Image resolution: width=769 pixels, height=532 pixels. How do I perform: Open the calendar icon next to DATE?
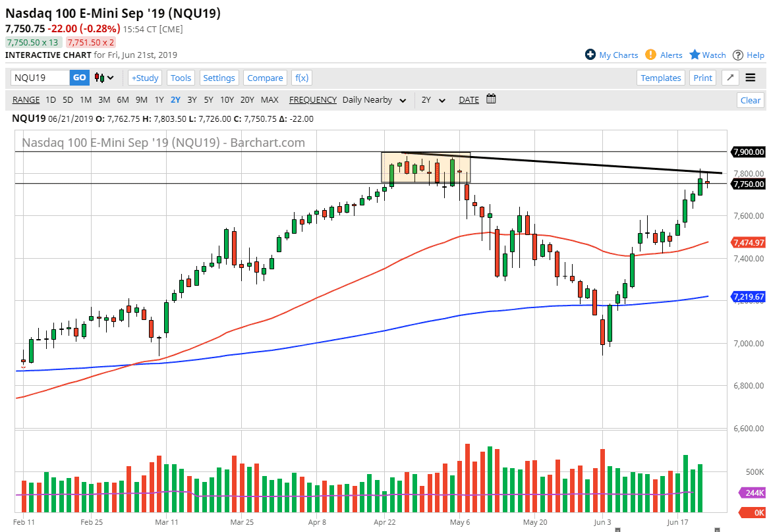(x=490, y=99)
